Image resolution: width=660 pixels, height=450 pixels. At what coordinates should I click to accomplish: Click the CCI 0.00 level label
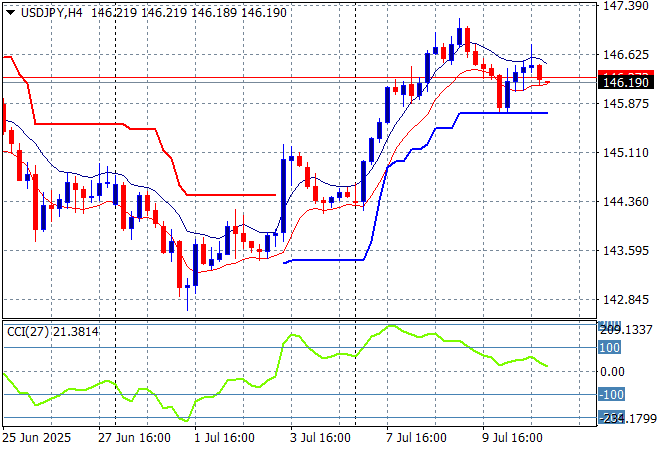[612, 372]
